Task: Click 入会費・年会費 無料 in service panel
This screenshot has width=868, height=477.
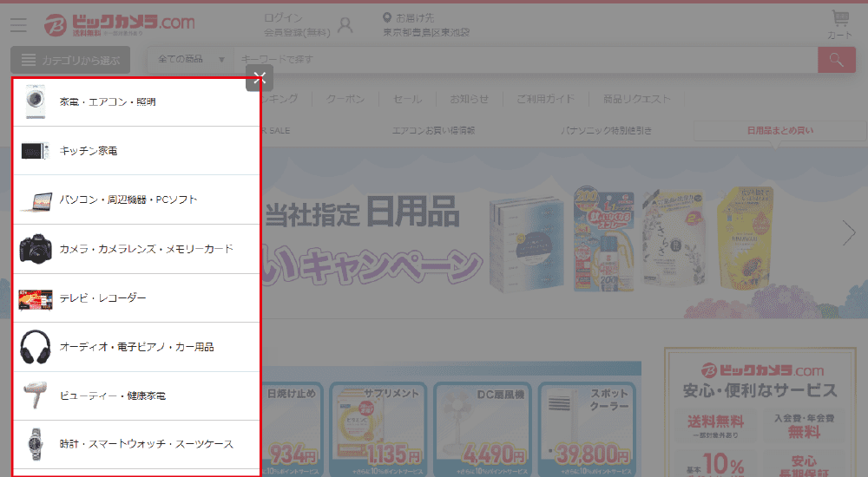Action: (x=804, y=425)
